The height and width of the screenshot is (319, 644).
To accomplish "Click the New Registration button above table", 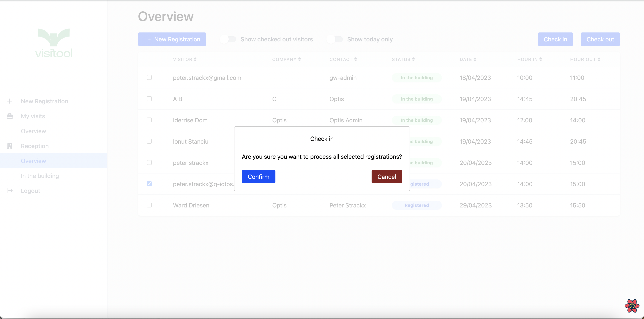I will [x=172, y=39].
